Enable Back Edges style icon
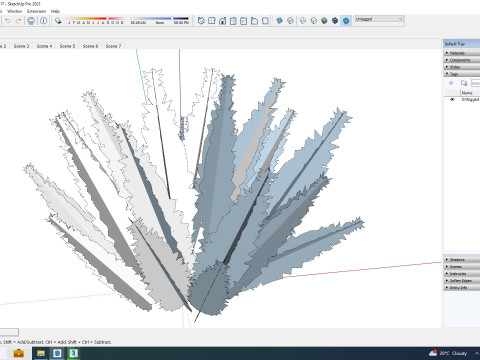480x360 pixels. [x=290, y=21]
